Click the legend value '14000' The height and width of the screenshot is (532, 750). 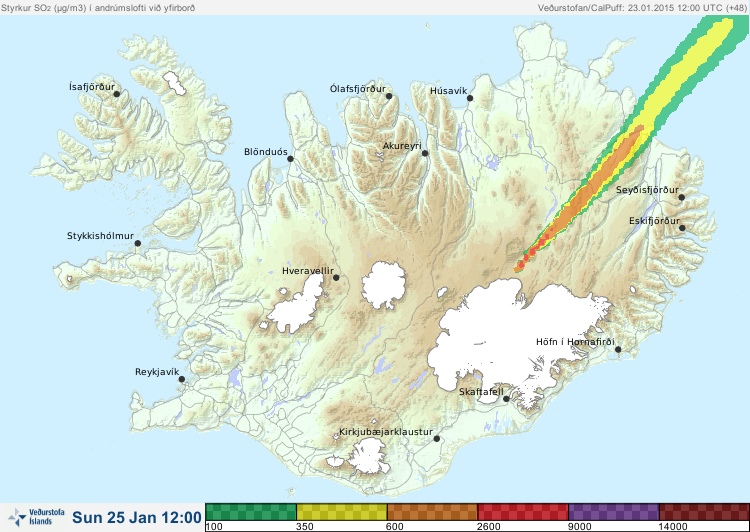pos(673,527)
